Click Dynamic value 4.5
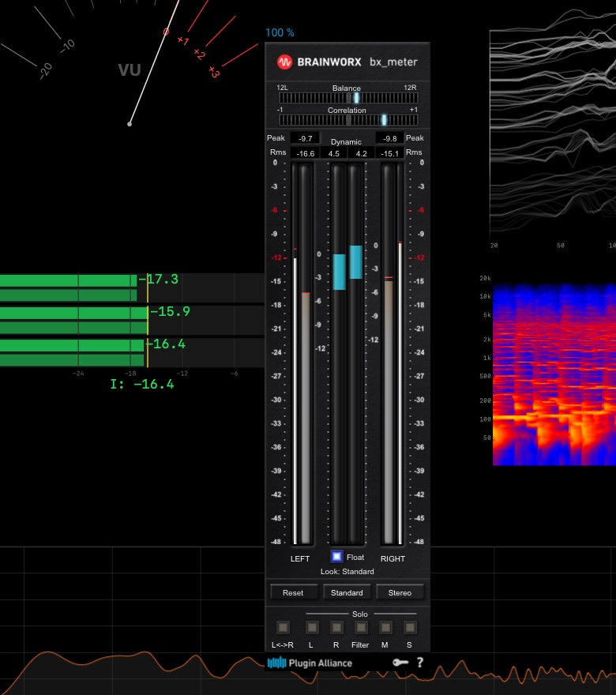 click(x=334, y=153)
